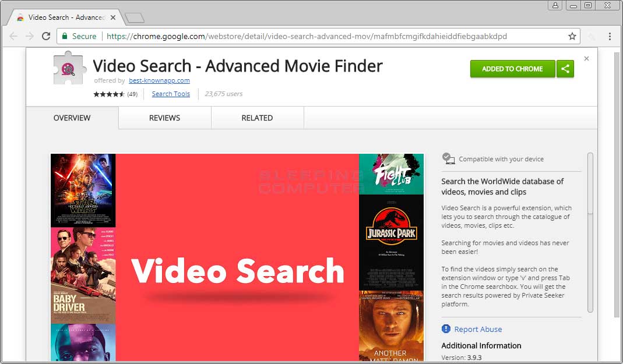Open the best-knownapp.com developer link

159,80
